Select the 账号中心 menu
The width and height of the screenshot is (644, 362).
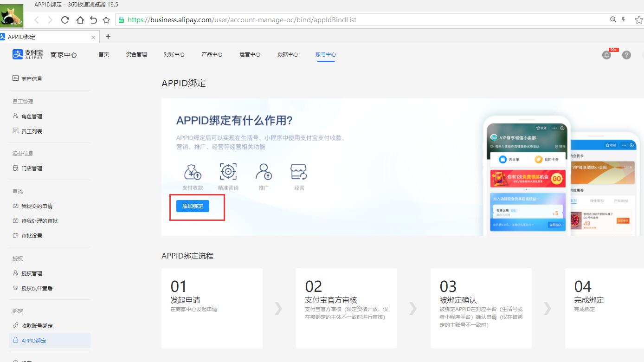[x=326, y=54]
